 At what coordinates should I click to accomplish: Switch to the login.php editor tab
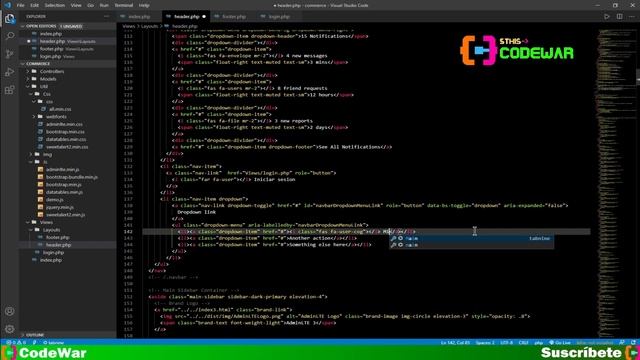(x=279, y=17)
